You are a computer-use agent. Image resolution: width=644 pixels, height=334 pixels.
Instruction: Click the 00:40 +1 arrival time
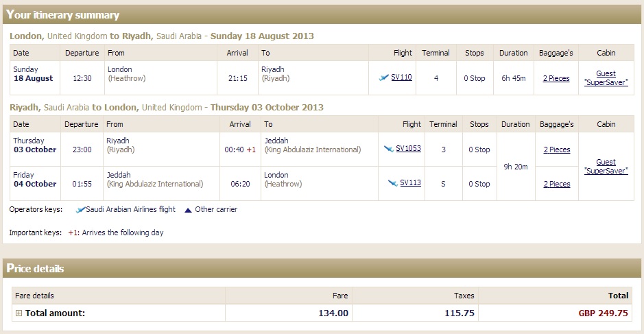click(x=240, y=150)
